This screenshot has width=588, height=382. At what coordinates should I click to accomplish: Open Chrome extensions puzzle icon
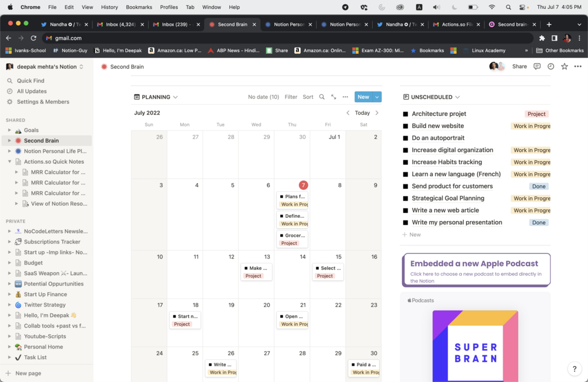[542, 38]
